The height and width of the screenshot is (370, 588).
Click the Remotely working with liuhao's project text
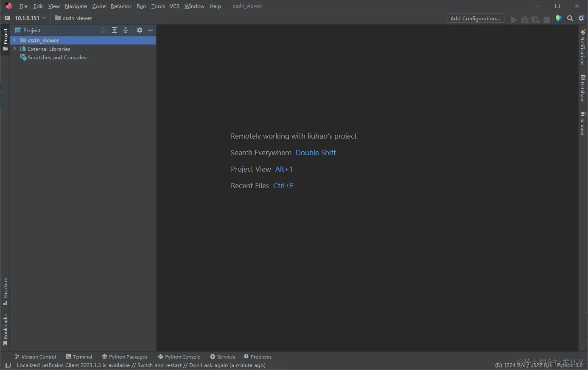(x=294, y=136)
